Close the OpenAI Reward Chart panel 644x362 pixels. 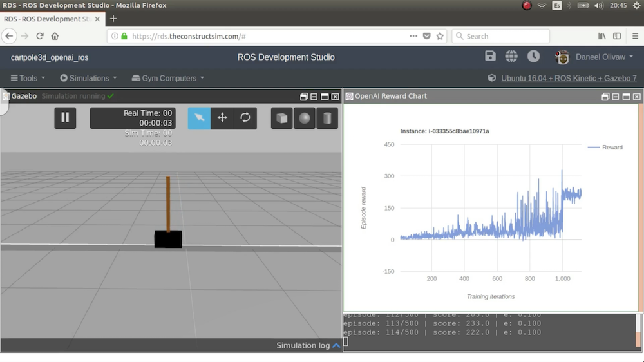(x=637, y=97)
